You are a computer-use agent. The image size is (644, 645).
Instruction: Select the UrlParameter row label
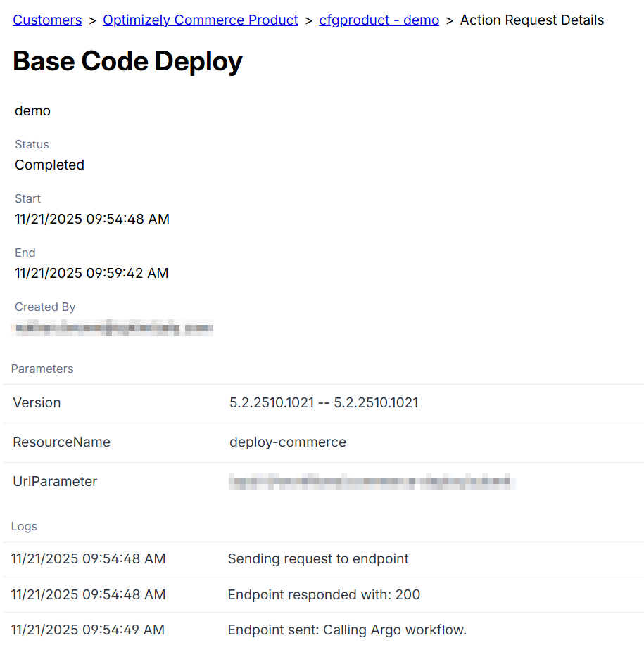point(55,482)
